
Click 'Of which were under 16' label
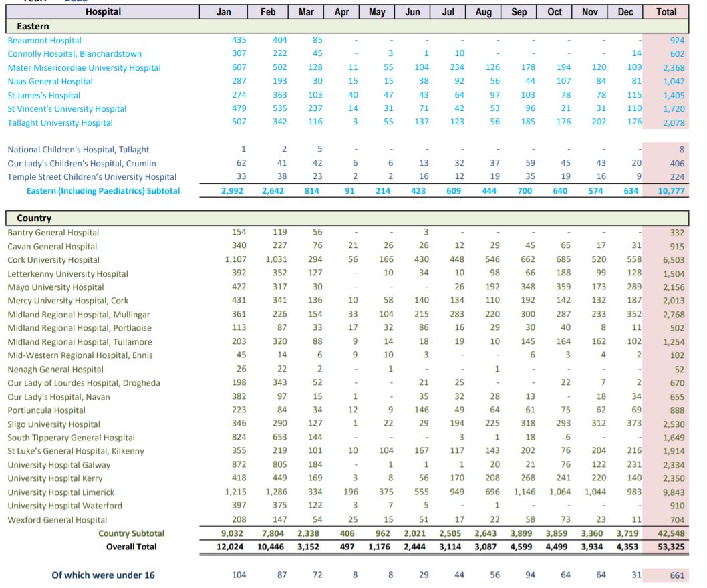[103, 575]
